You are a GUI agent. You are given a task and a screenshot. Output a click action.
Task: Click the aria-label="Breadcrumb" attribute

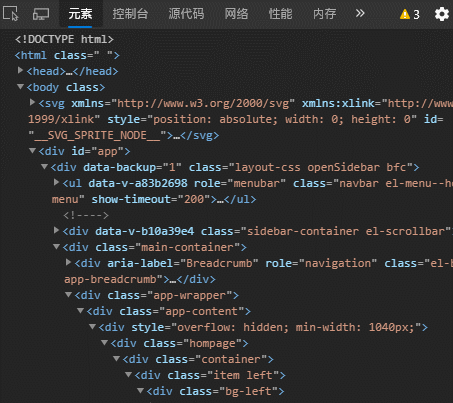coord(183,263)
